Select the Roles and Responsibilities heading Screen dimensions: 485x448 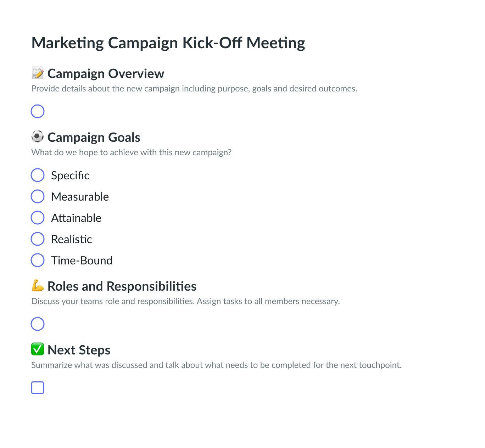click(x=122, y=286)
